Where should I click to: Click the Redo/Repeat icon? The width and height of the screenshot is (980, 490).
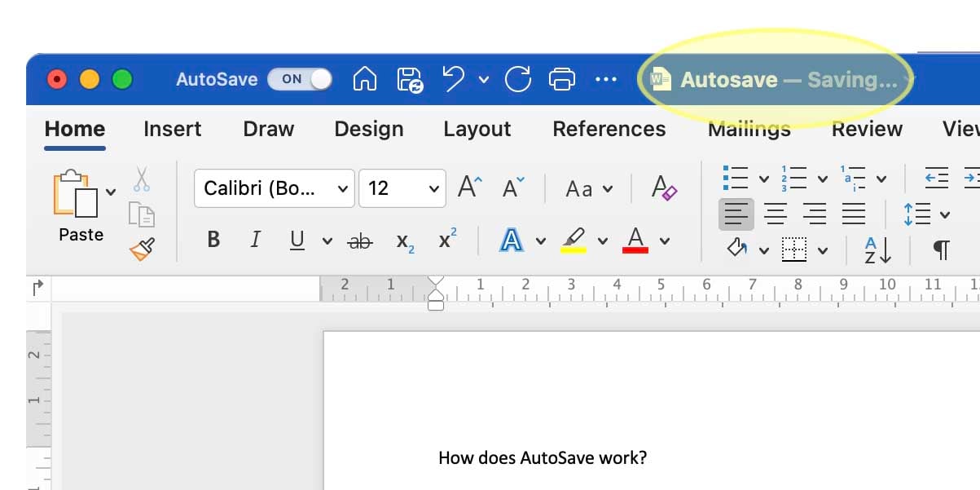tap(518, 79)
